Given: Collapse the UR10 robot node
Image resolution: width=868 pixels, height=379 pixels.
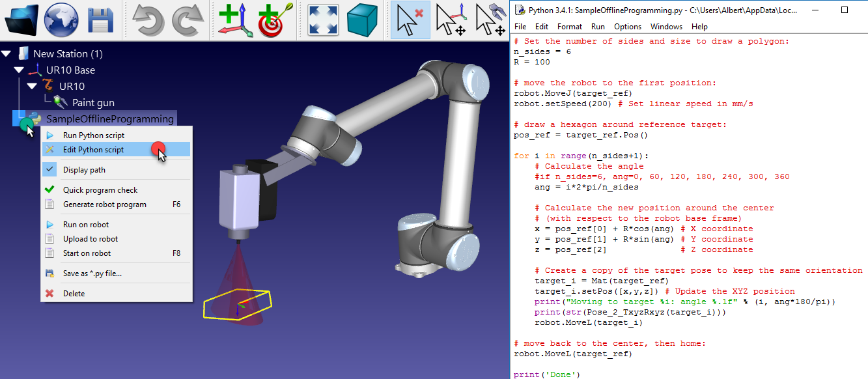Looking at the screenshot, I should [x=31, y=86].
